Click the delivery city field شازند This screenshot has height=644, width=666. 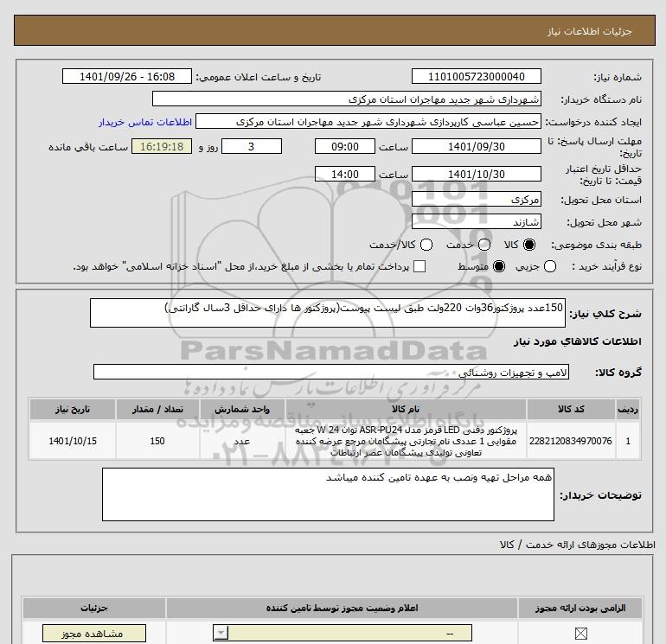point(476,221)
